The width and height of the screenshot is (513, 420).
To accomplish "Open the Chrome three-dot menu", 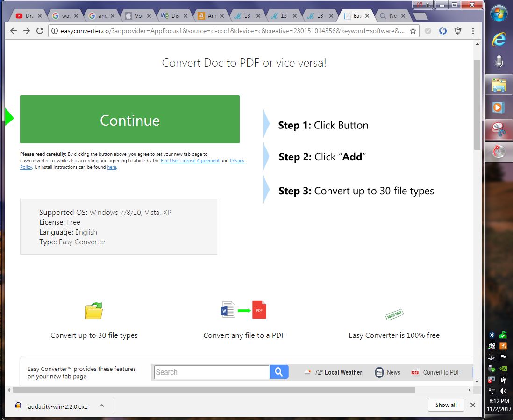I will [x=473, y=31].
